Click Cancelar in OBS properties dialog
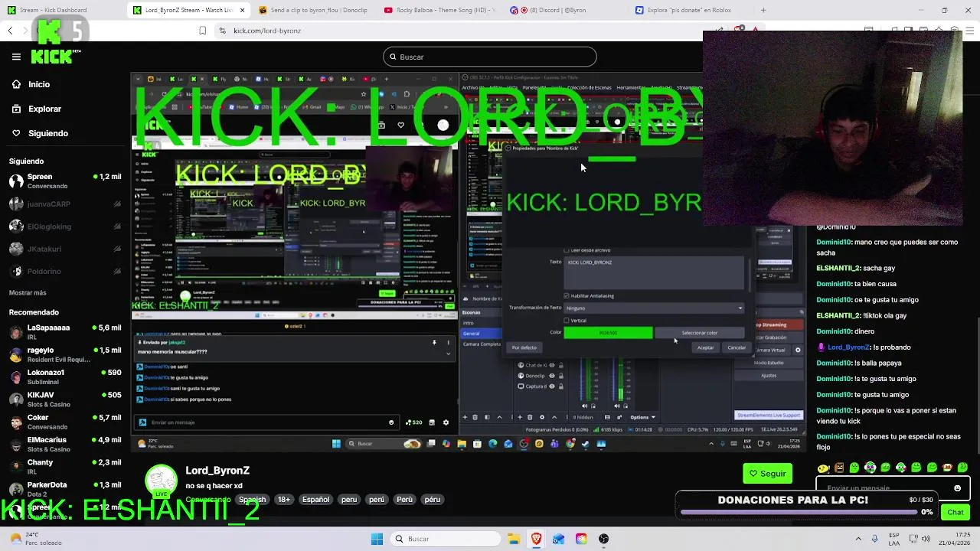The width and height of the screenshot is (980, 551). [737, 347]
